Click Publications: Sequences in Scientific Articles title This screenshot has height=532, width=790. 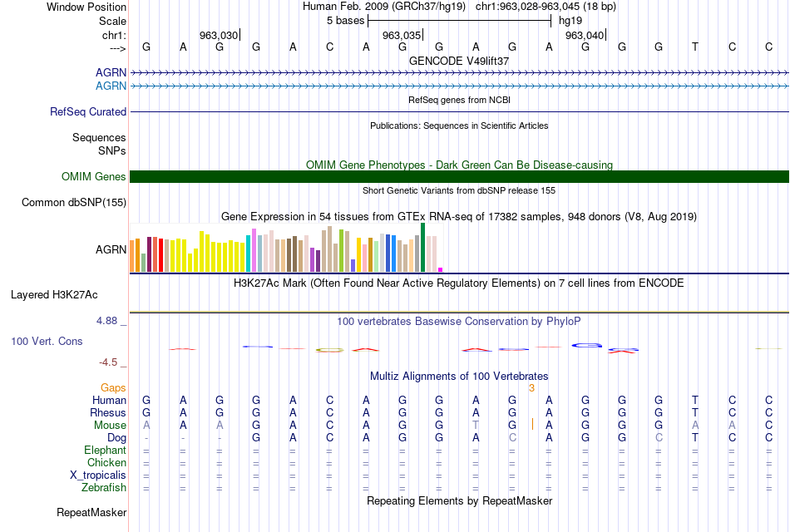(x=459, y=126)
